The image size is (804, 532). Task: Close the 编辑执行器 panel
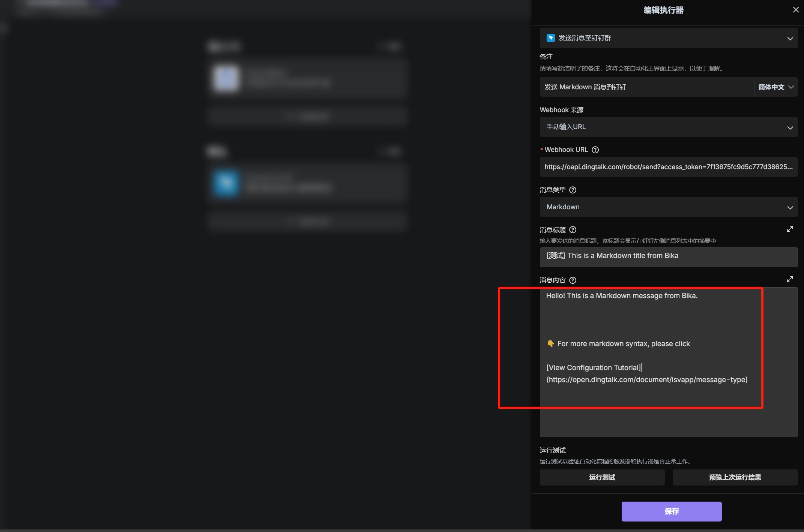point(795,10)
